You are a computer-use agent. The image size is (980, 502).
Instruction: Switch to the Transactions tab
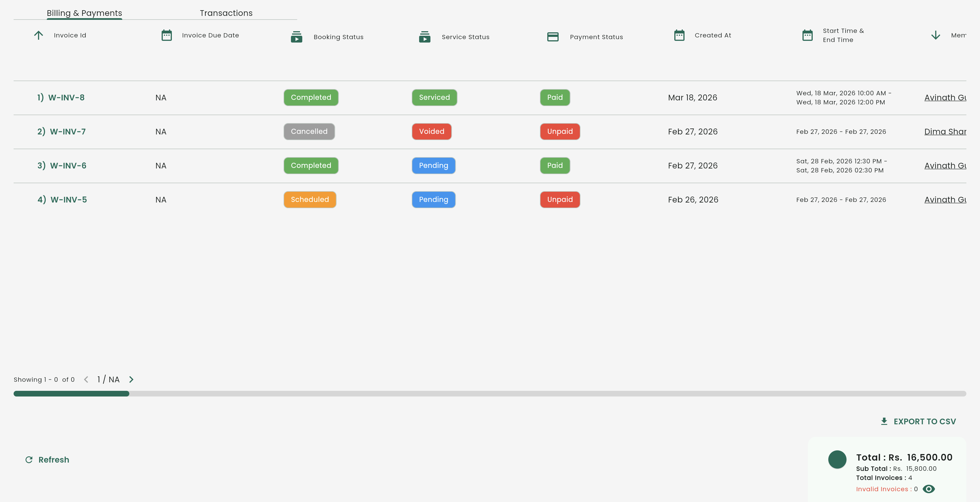click(226, 13)
